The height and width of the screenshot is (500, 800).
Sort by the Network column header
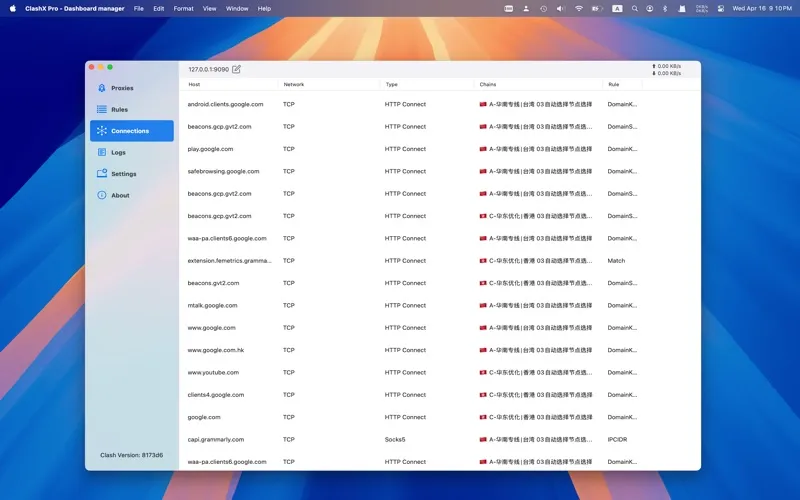293,84
